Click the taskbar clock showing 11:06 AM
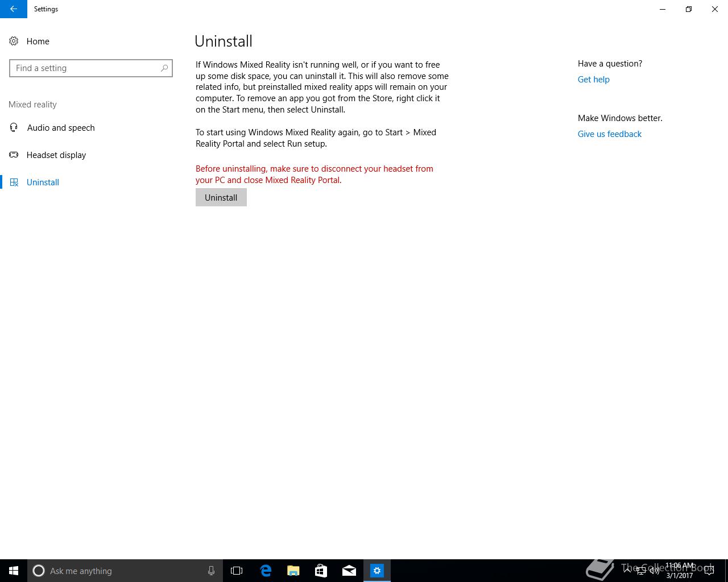This screenshot has width=728, height=582. pyautogui.click(x=680, y=571)
